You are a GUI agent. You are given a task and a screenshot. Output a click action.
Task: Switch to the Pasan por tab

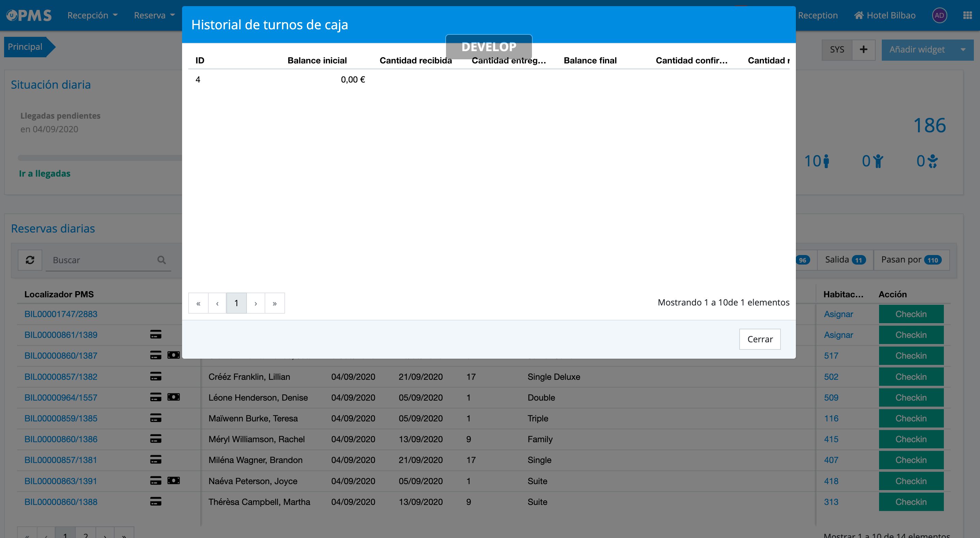pyautogui.click(x=911, y=260)
